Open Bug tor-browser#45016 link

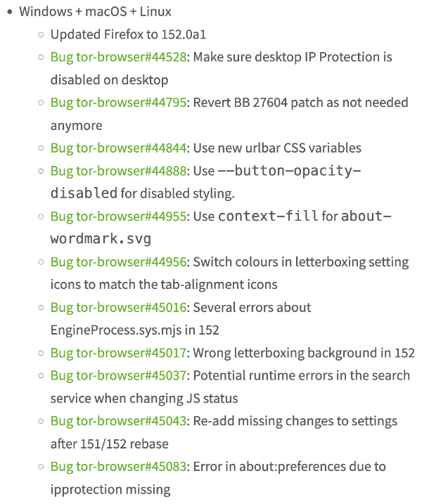pyautogui.click(x=118, y=308)
